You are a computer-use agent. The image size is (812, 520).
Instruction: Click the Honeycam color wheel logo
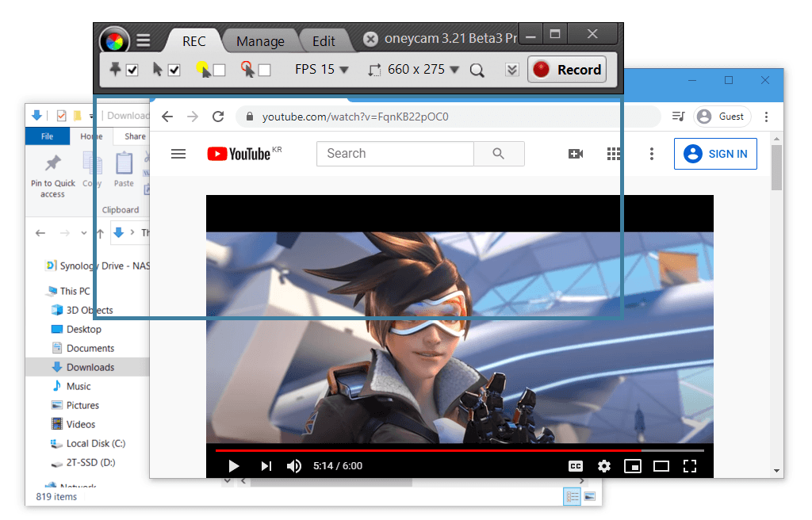pos(114,40)
